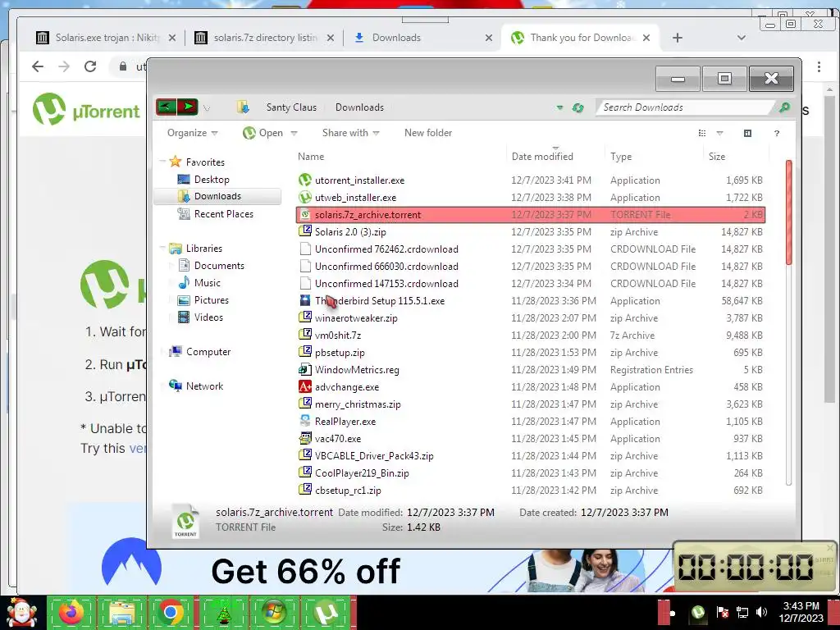Screen dimensions: 840x630
Task: Click the volume speaker tray icon
Action: point(760,612)
